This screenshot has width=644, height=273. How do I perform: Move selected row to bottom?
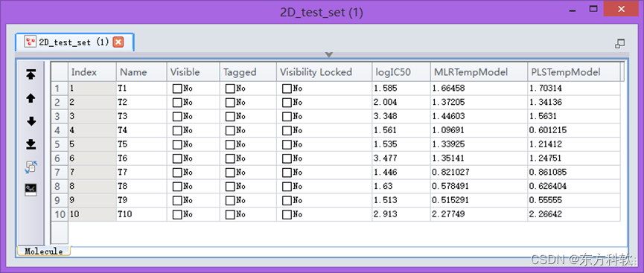pyautogui.click(x=31, y=144)
